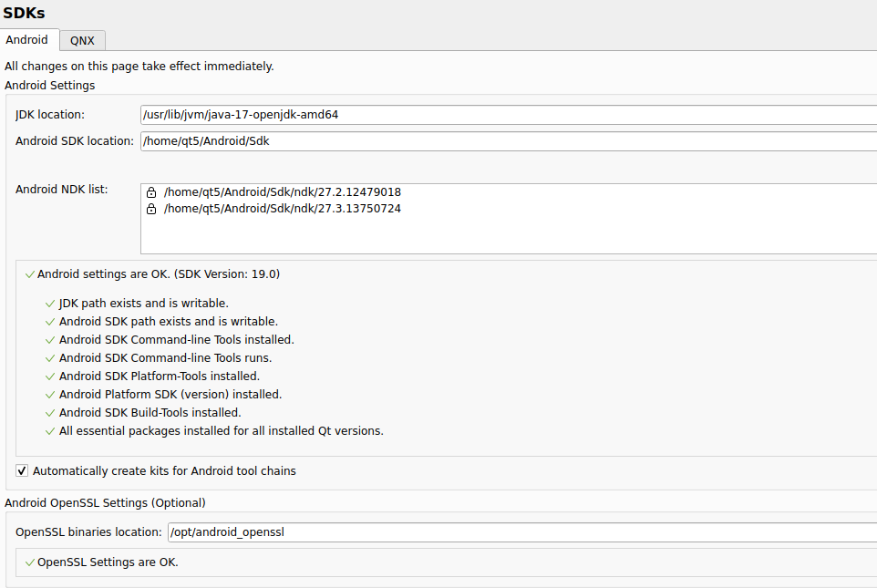Click the lock icon beside NDK 27.2.12479018

coord(151,193)
